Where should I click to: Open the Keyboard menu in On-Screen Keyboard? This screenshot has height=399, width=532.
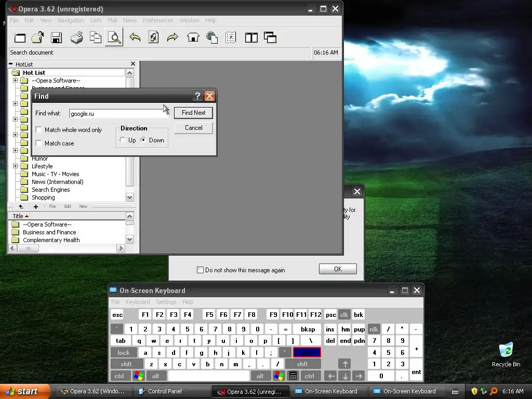coord(137,302)
